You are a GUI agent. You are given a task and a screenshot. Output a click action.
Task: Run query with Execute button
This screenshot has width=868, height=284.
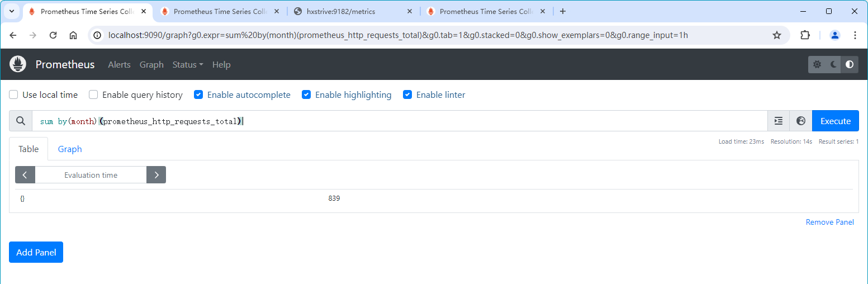836,121
